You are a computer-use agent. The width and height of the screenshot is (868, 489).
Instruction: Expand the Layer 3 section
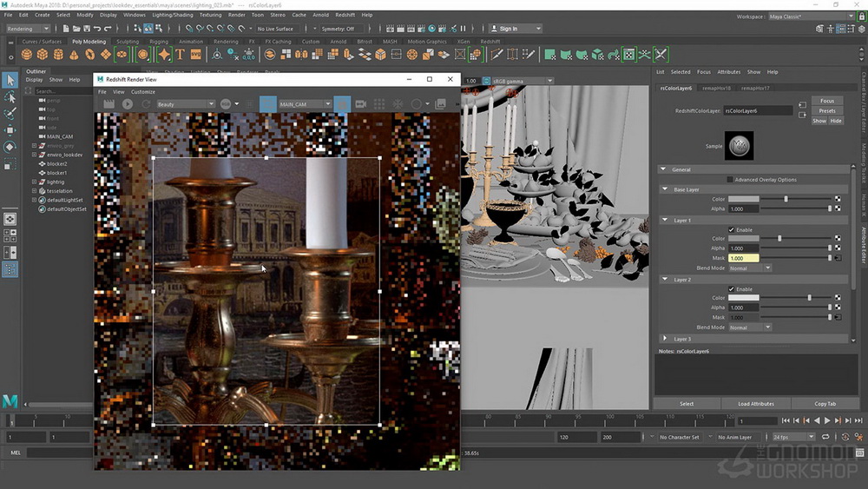(x=665, y=339)
